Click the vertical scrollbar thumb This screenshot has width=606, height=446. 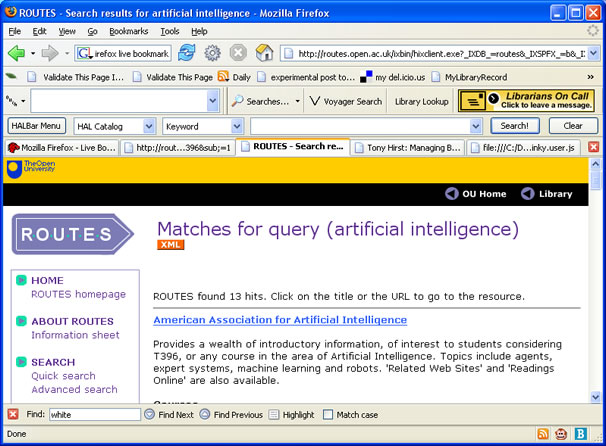(x=596, y=179)
